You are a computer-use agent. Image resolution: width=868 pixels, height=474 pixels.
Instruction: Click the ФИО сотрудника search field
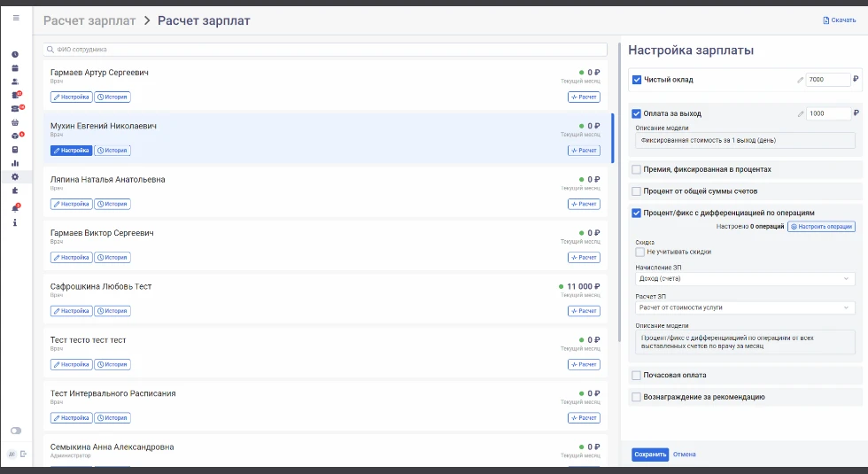coord(326,50)
